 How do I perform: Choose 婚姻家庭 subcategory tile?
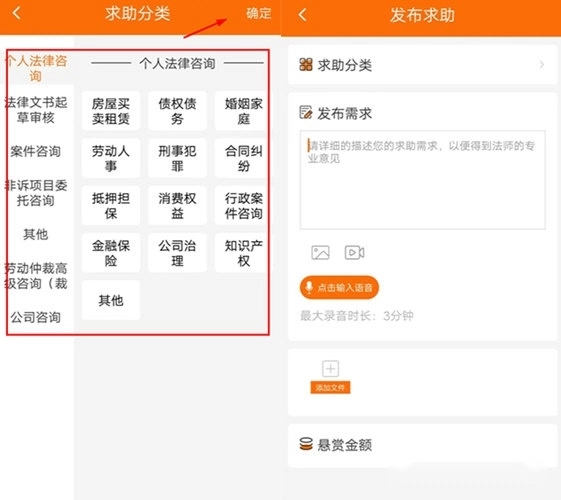(242, 111)
